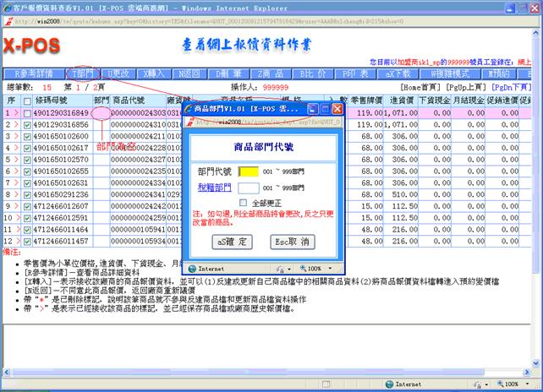Click the IE icon in popup title bar
Image resolution: width=543 pixels, height=392 pixels.
[188, 109]
